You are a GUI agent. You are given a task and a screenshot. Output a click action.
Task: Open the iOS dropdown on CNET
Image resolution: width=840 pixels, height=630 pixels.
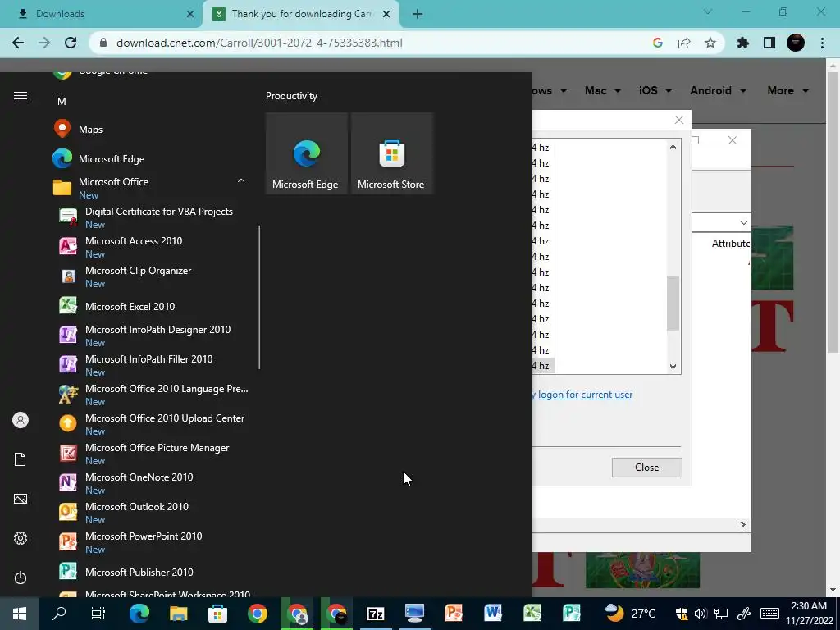[x=655, y=90]
